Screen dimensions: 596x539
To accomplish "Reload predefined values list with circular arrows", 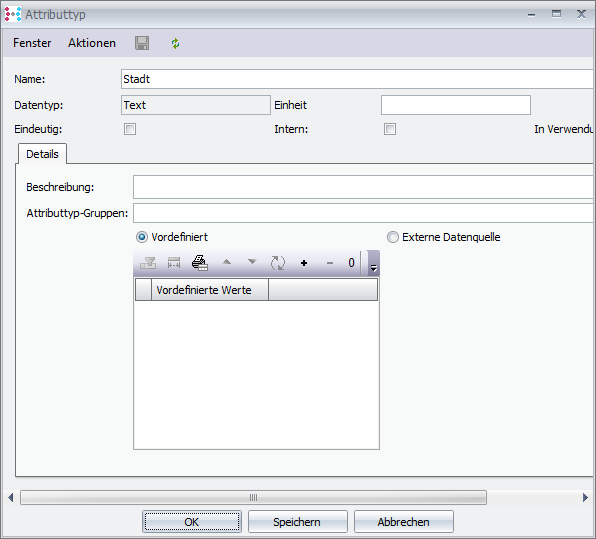I will coord(278,263).
